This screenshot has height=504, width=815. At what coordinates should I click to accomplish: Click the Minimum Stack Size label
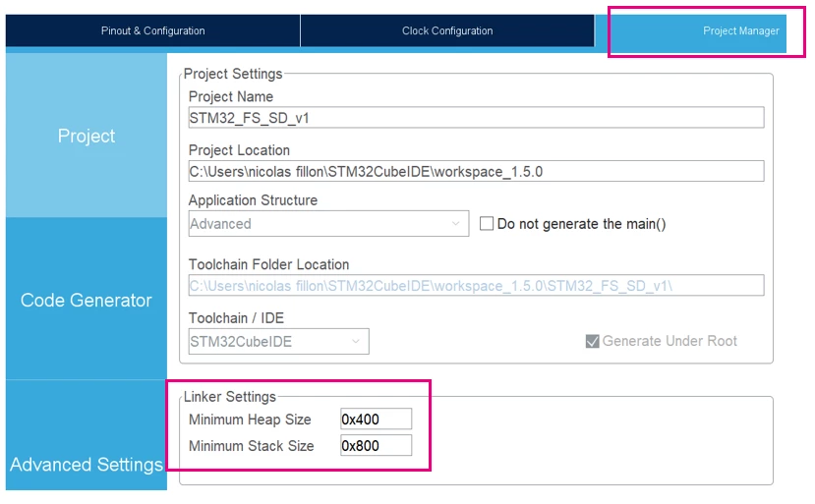coord(251,446)
